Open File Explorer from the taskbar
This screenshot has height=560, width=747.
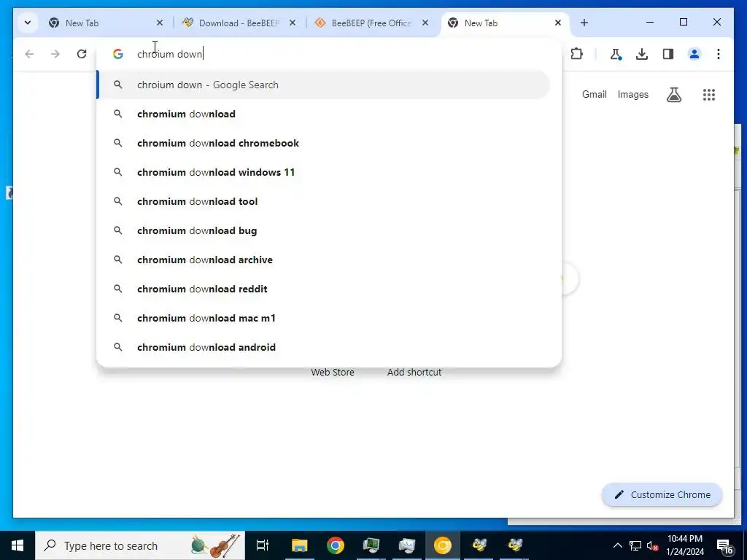pos(300,545)
